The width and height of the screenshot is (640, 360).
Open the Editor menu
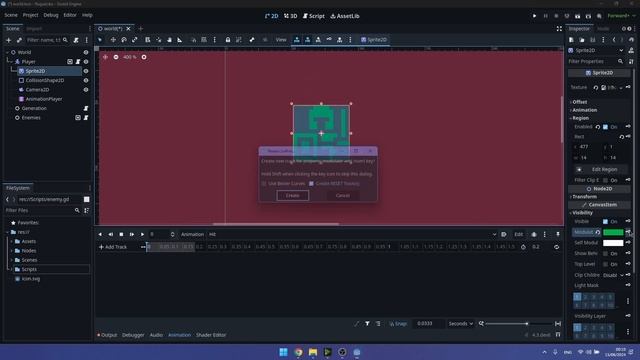(x=70, y=15)
